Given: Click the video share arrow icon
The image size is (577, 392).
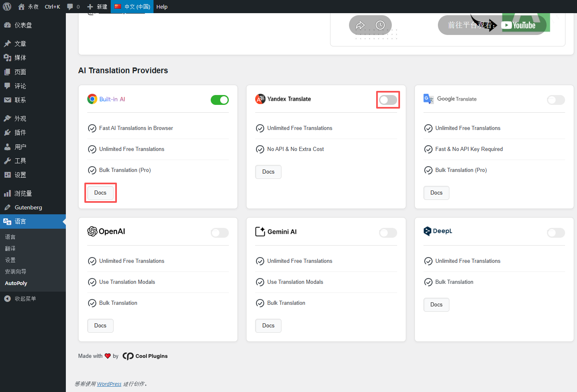Looking at the screenshot, I should click(361, 25).
